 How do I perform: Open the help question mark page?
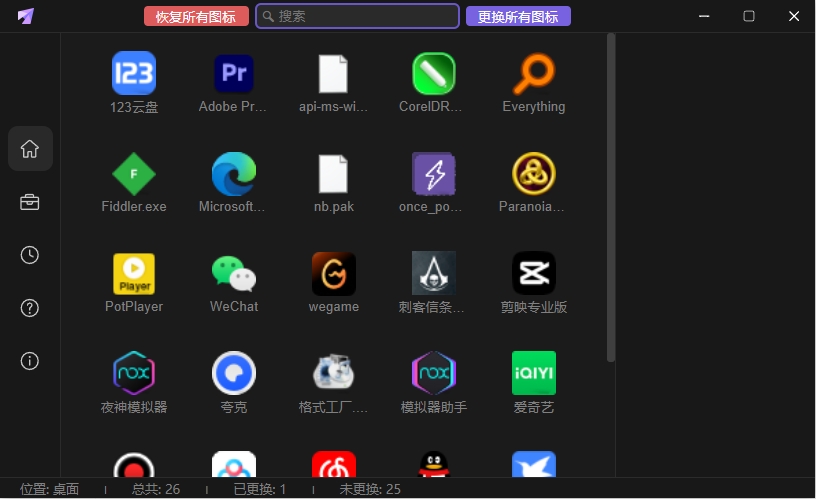(x=30, y=308)
